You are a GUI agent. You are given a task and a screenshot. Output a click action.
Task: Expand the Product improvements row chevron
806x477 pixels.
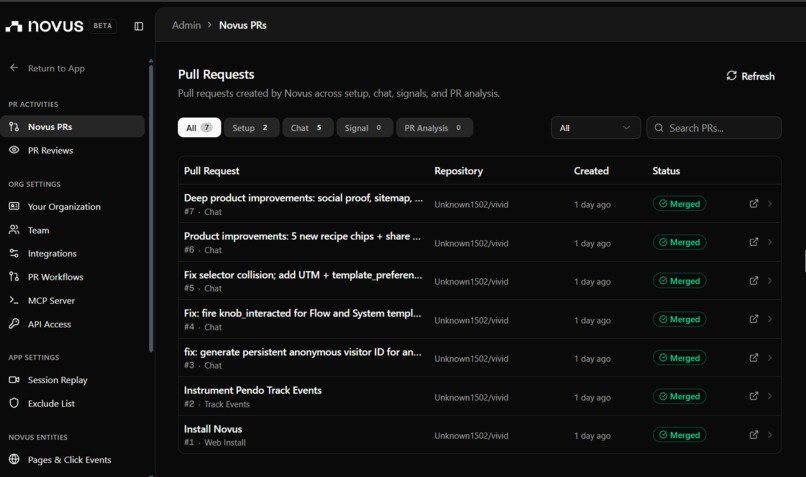tap(770, 242)
